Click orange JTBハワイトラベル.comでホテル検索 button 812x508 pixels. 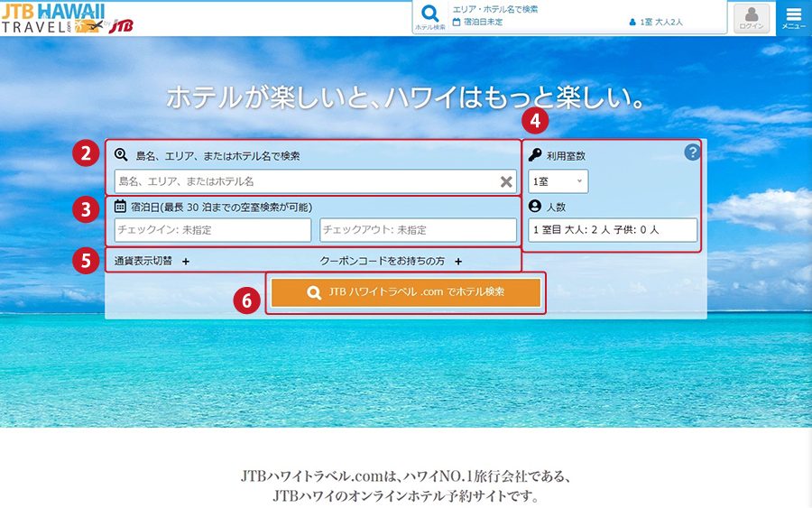[406, 292]
